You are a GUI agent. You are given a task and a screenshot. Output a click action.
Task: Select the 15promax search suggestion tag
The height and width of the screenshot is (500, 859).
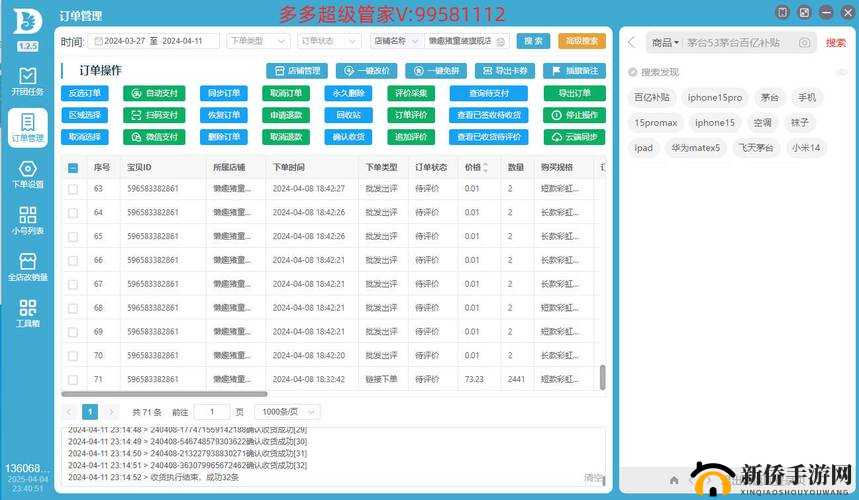coord(656,123)
